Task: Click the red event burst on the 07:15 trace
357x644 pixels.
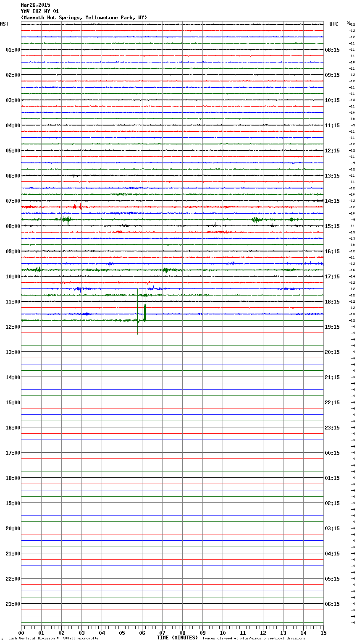Action: 78,207
